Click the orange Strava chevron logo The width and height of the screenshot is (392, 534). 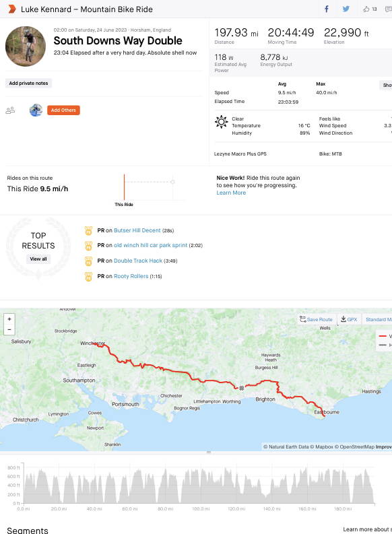click(x=11, y=9)
